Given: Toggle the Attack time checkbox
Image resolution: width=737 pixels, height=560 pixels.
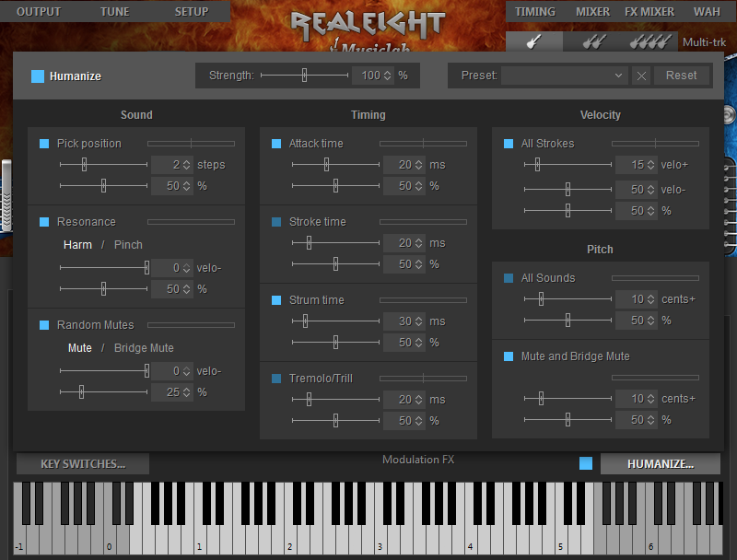Looking at the screenshot, I should 276,144.
